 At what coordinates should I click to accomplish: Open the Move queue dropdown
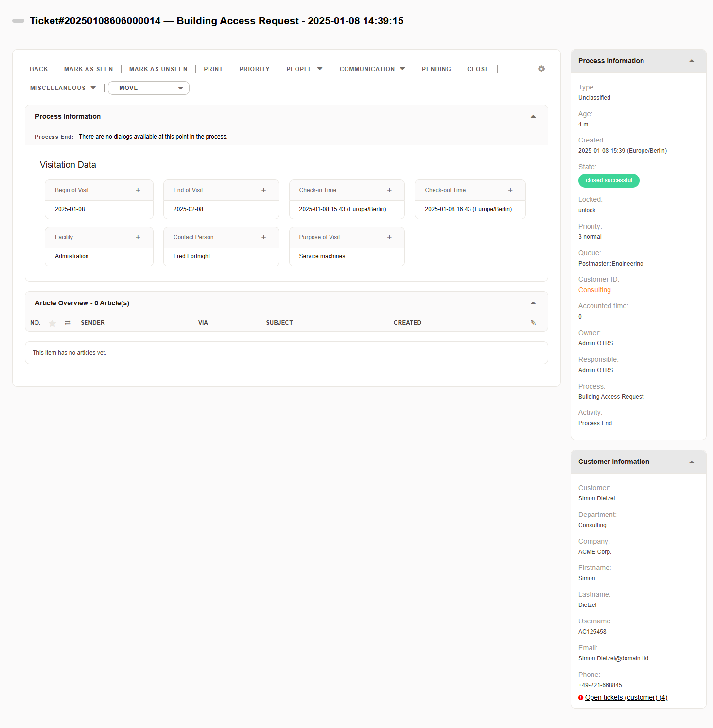click(149, 88)
